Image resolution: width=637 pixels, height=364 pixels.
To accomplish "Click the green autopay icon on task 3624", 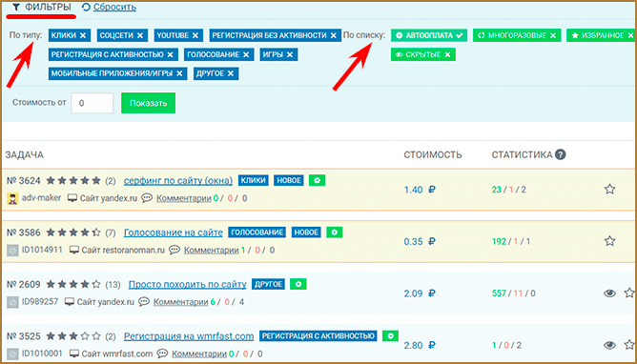I will tap(317, 180).
